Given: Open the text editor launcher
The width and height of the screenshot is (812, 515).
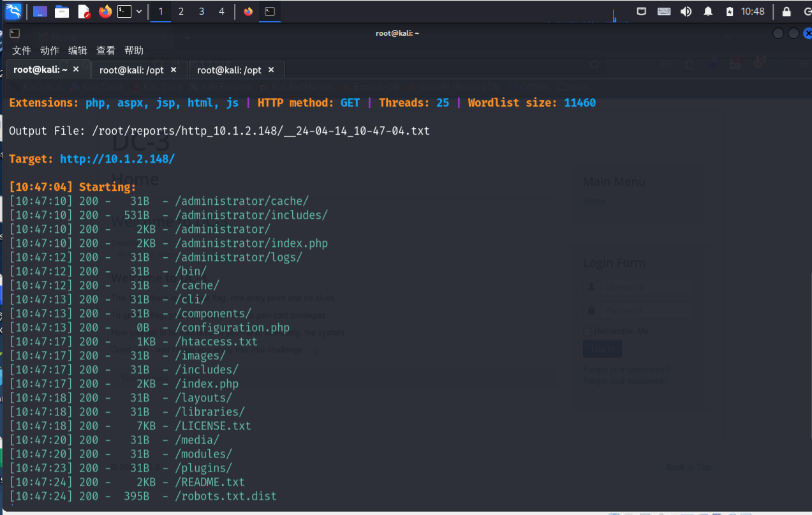Looking at the screenshot, I should [x=84, y=11].
